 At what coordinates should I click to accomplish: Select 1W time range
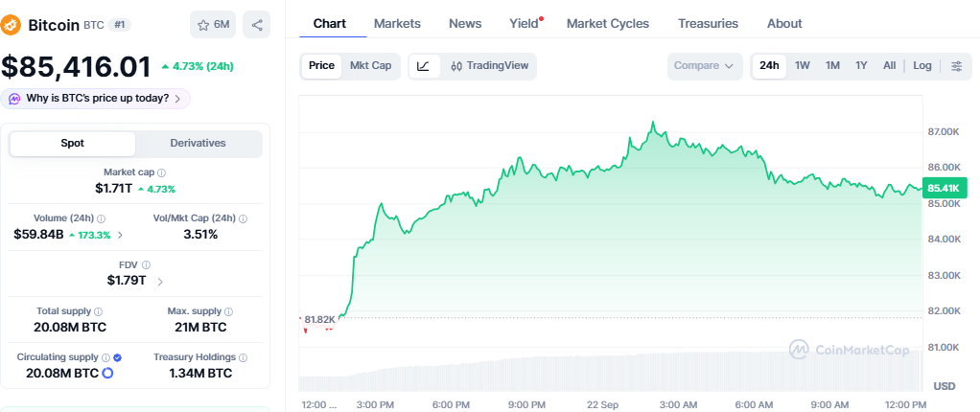coord(803,66)
